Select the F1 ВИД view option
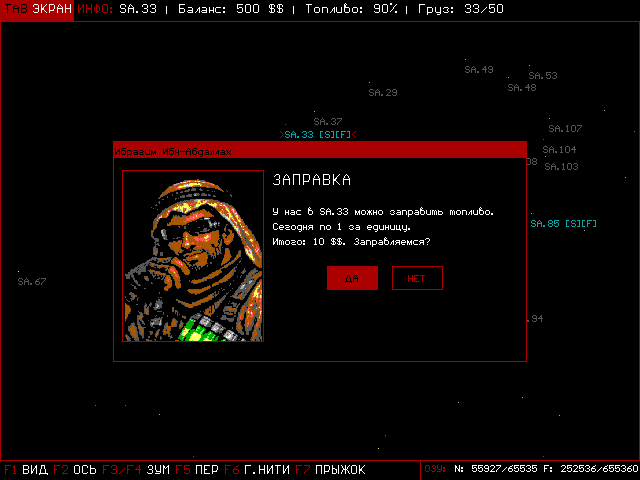640x480 pixels. (x=26, y=470)
